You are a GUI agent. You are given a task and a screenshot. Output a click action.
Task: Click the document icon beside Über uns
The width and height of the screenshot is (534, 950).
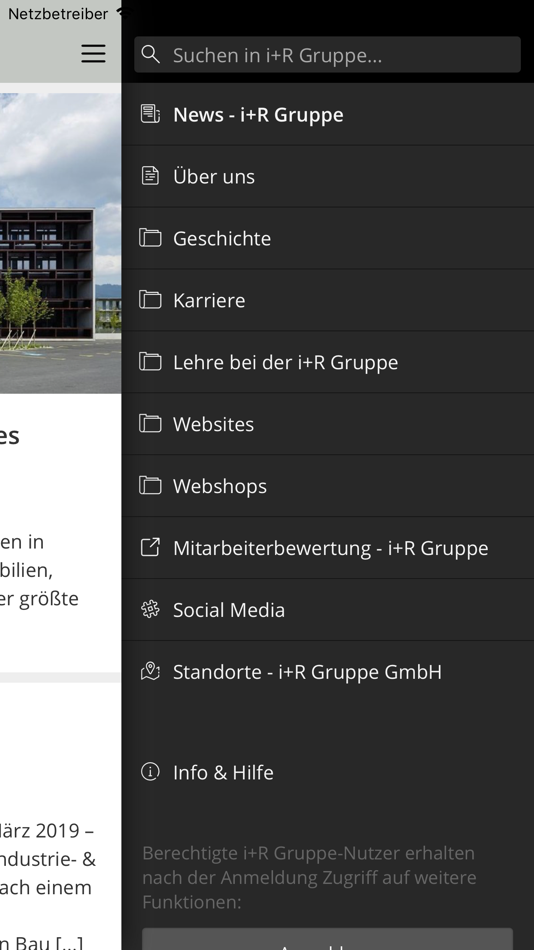click(x=150, y=176)
